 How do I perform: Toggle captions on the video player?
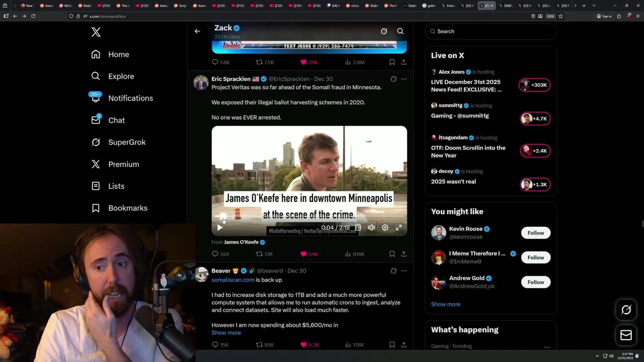358,228
